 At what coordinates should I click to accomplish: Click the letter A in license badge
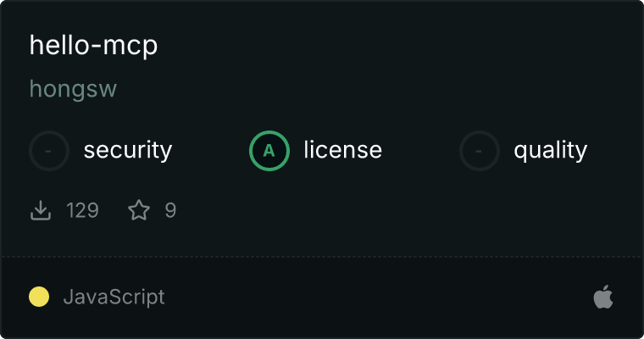(269, 151)
